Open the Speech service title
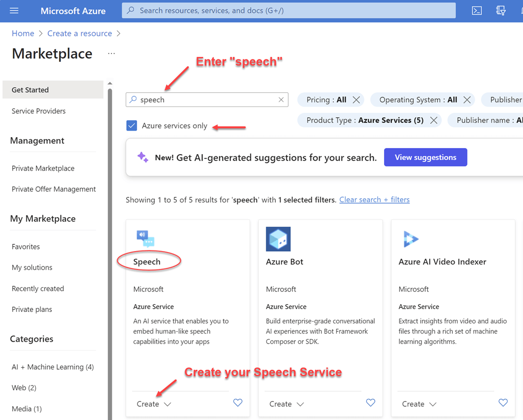523x420 pixels. pyautogui.click(x=147, y=262)
